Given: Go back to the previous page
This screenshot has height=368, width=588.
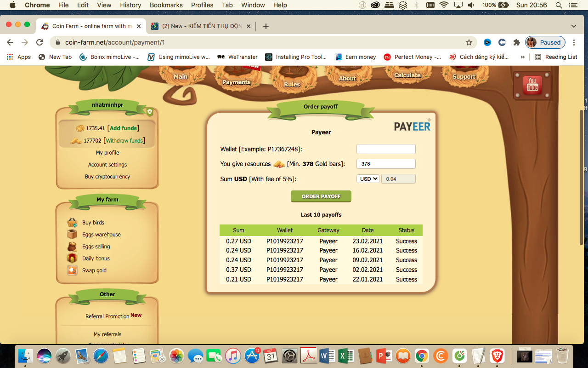Looking at the screenshot, I should (x=10, y=42).
